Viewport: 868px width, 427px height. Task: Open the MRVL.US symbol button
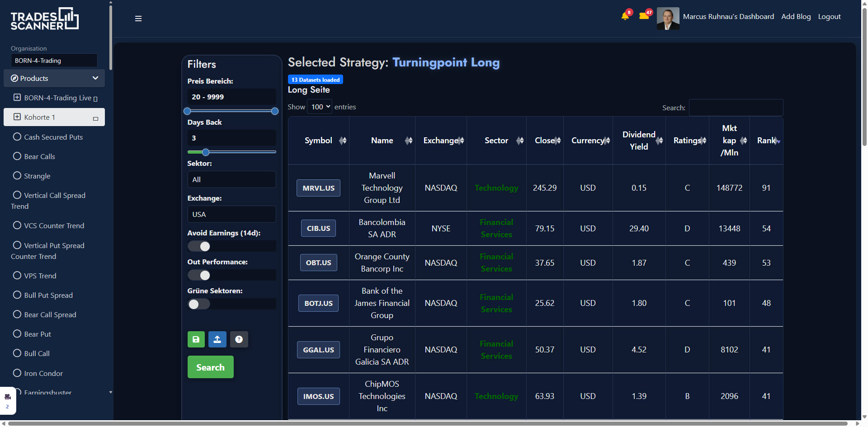(x=318, y=188)
